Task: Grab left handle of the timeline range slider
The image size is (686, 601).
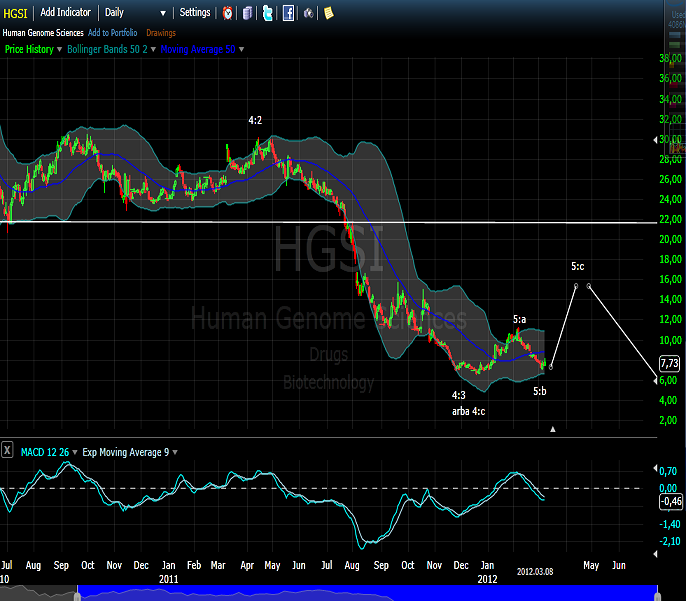Action: (x=77, y=597)
